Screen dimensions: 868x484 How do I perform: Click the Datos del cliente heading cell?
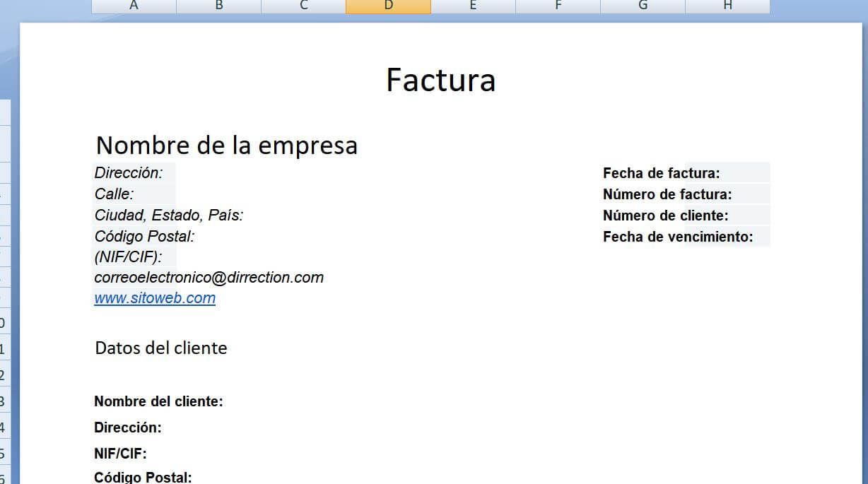point(160,348)
